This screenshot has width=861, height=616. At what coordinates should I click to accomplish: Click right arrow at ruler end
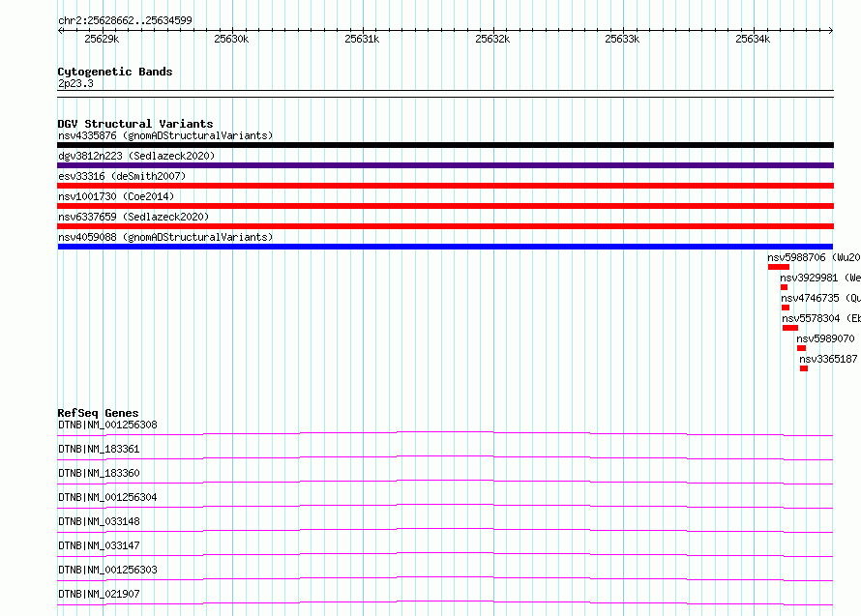tap(831, 30)
